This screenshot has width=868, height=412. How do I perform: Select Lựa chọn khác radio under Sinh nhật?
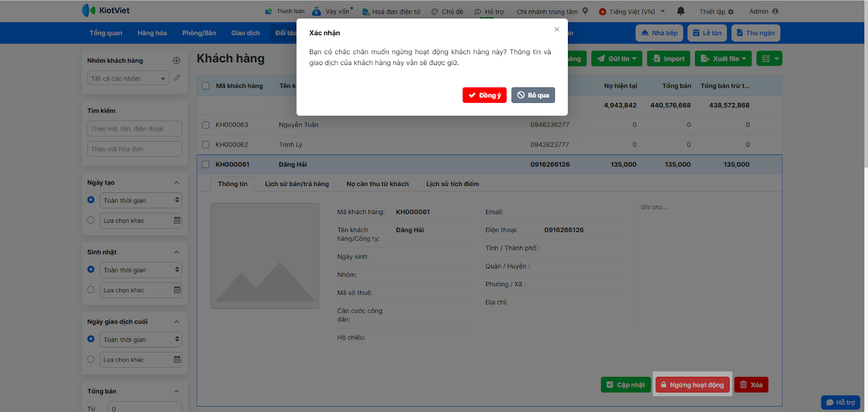[91, 289]
